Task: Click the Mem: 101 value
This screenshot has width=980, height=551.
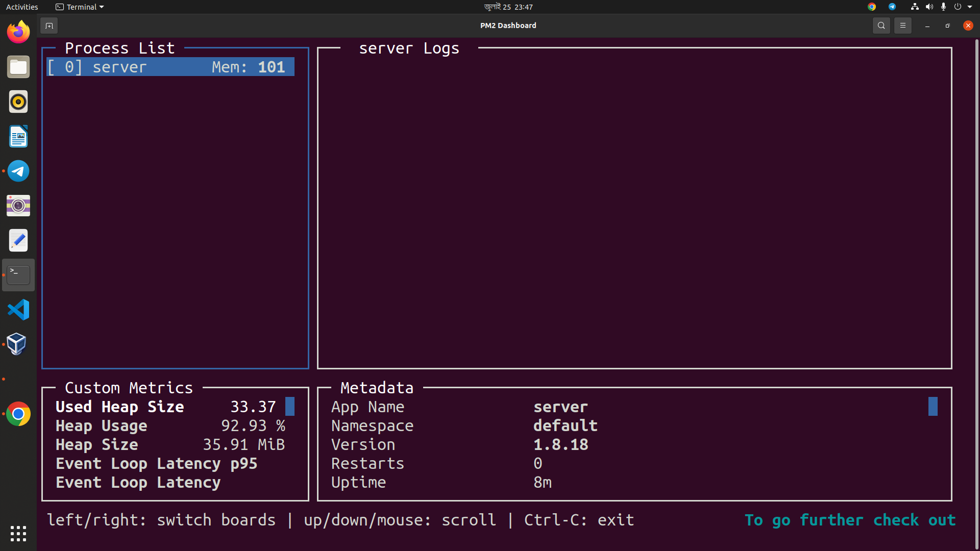Action: 249,67
